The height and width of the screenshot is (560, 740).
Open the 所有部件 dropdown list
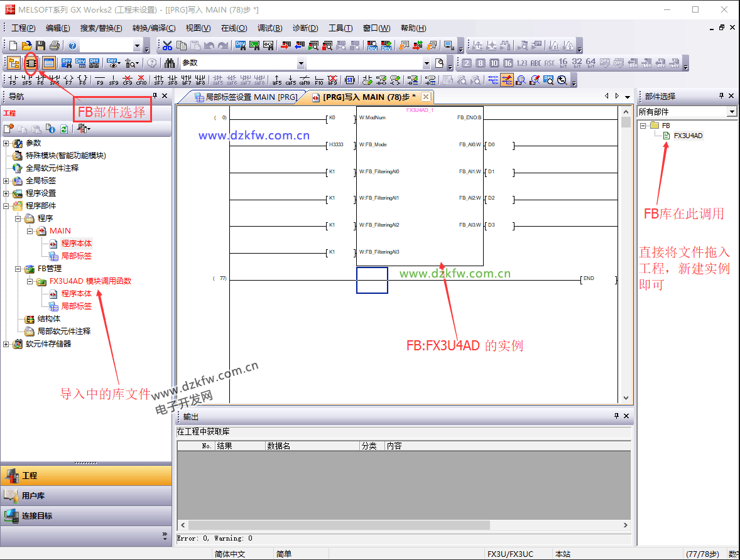[x=731, y=112]
